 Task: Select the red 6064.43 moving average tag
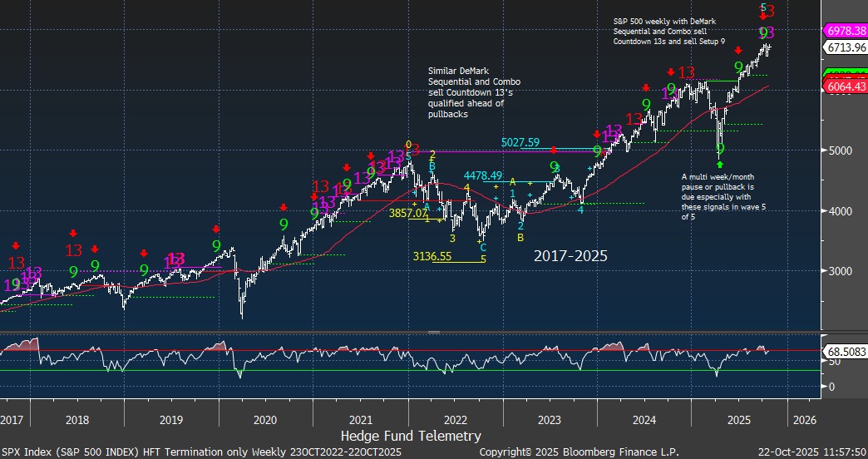point(843,86)
